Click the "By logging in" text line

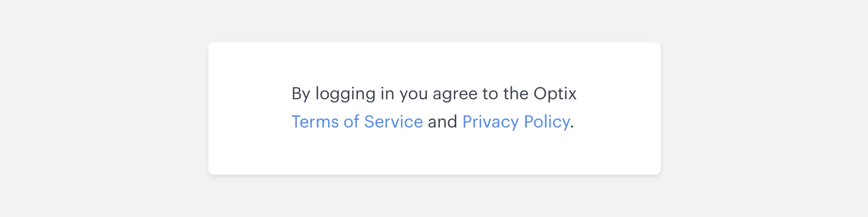434,94
